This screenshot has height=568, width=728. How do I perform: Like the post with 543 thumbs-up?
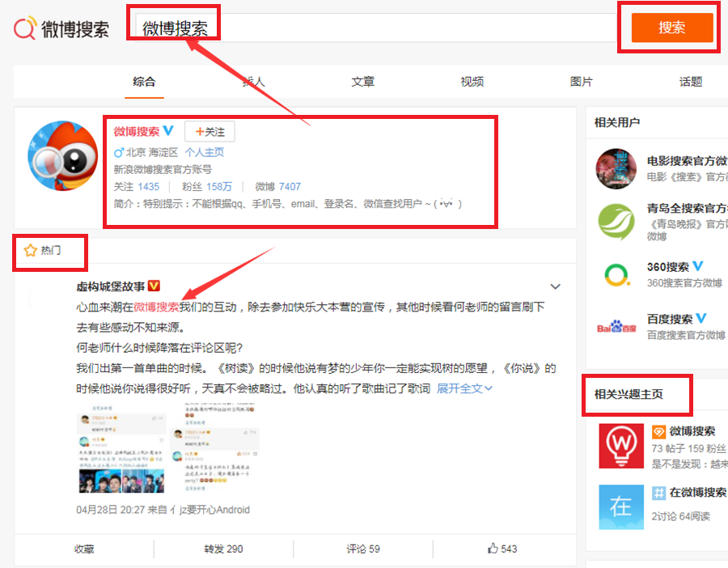502,549
